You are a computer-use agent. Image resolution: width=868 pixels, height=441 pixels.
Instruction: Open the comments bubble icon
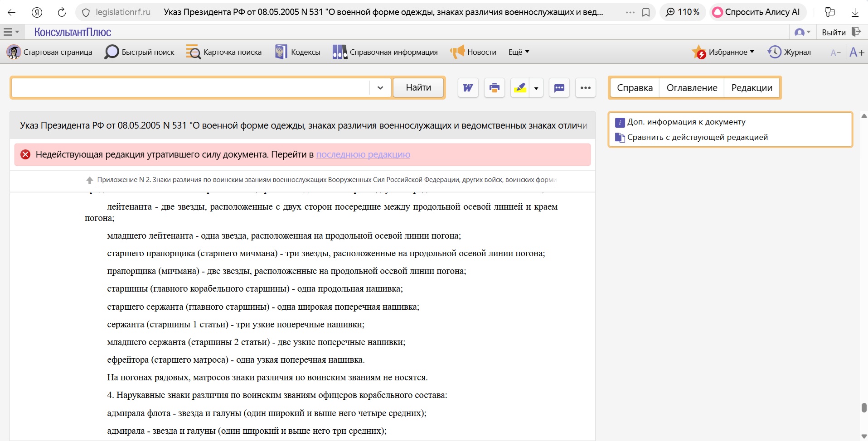click(559, 87)
